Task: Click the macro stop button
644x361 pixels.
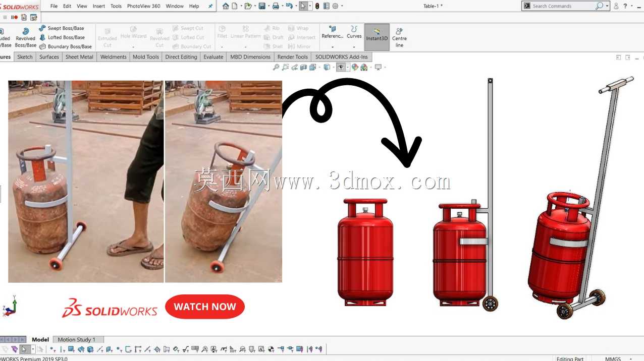Action: coord(5,17)
